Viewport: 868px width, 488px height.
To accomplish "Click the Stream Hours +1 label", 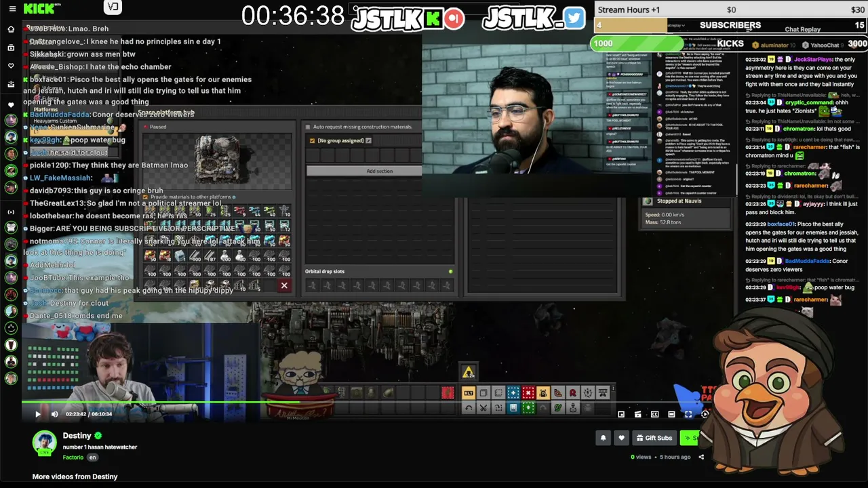I will [629, 10].
